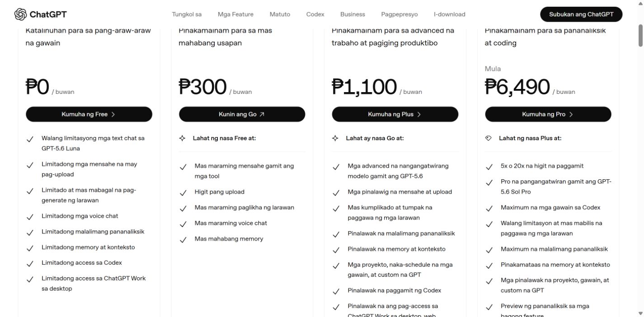Go to the Pagpepresyo page
Viewport: 644px width, 317px height.
click(400, 14)
